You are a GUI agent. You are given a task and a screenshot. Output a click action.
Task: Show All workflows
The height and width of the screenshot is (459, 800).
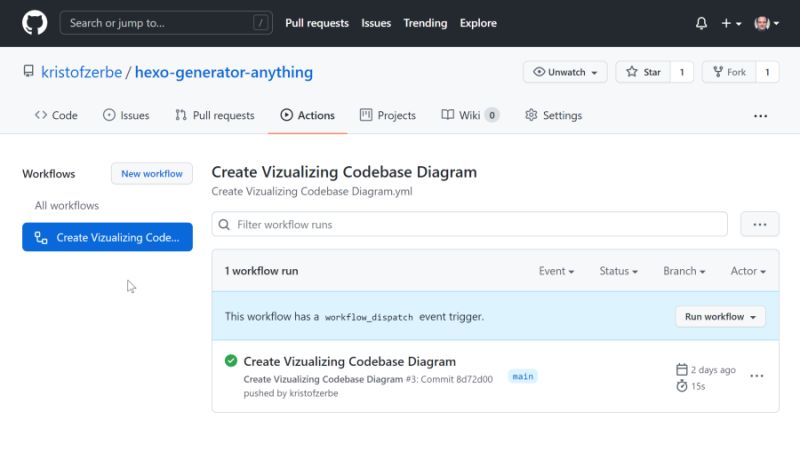click(x=67, y=206)
